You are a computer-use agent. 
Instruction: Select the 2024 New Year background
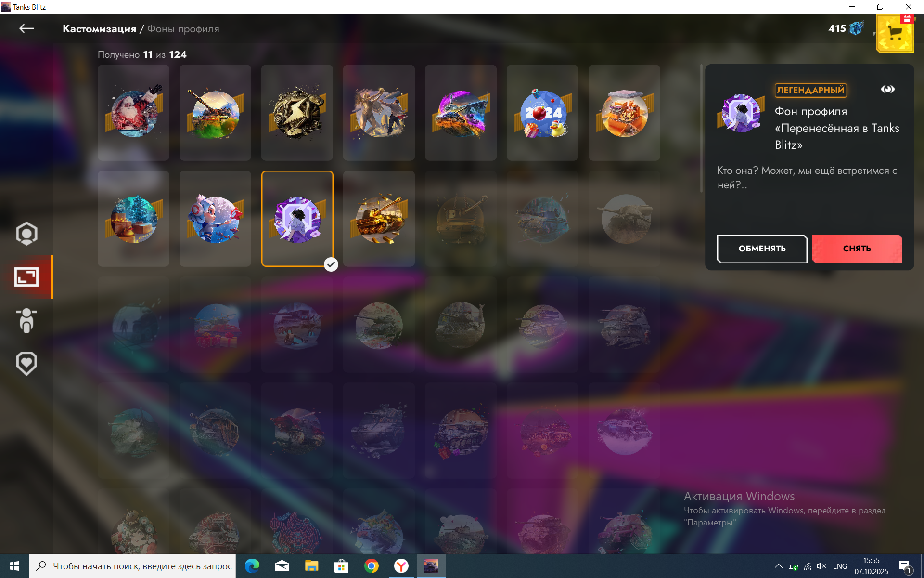tap(542, 113)
